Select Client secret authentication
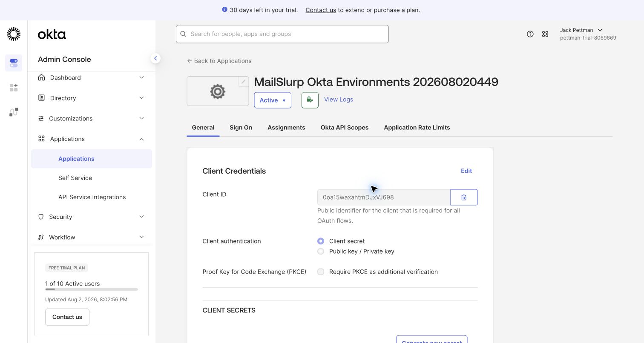This screenshot has height=343, width=644. click(x=321, y=241)
